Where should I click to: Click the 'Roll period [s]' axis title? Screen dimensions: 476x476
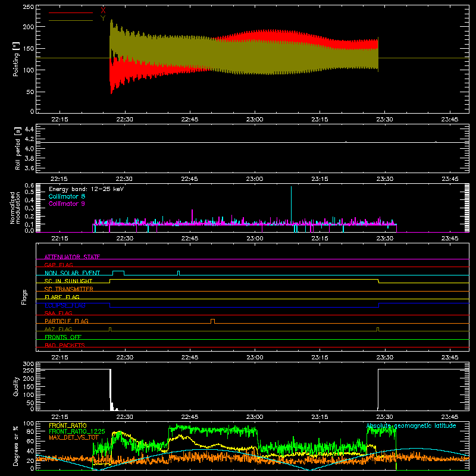pyautogui.click(x=18, y=148)
